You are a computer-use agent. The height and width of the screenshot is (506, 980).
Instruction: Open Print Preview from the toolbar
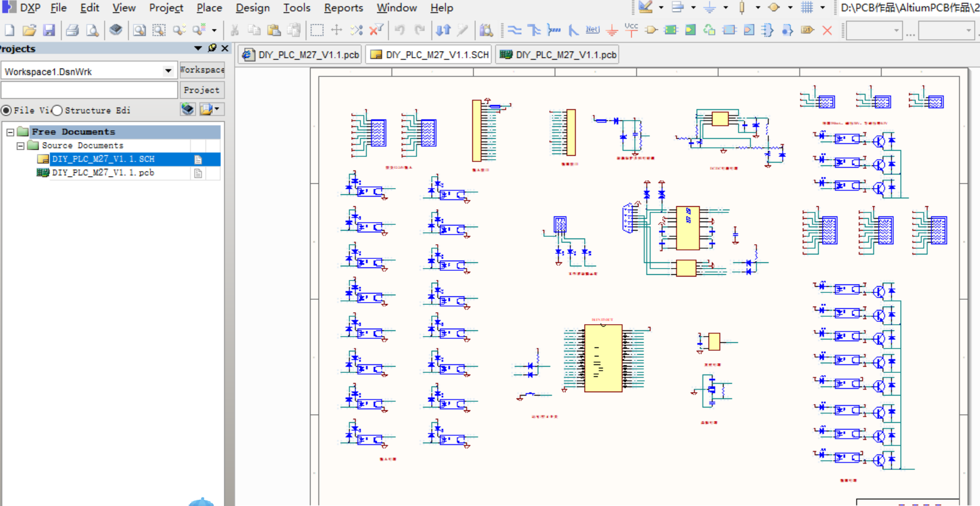(92, 30)
